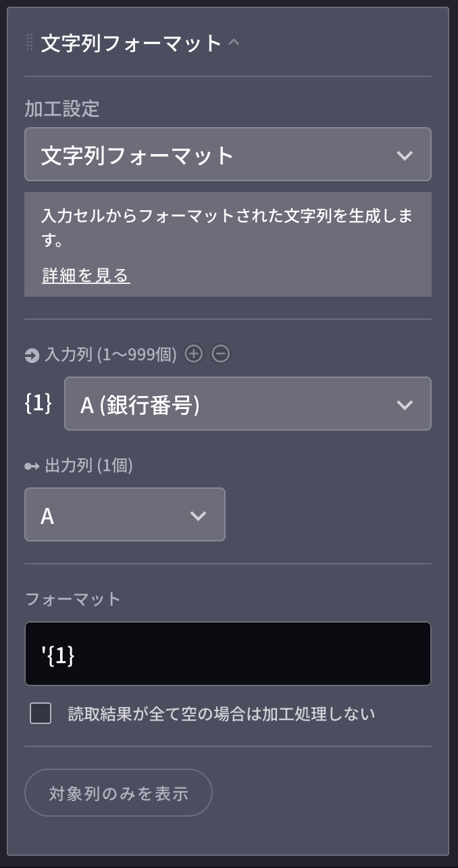458x868 pixels.
Task: Collapse the 文字列フォーマット panel chevron
Action: 234,43
